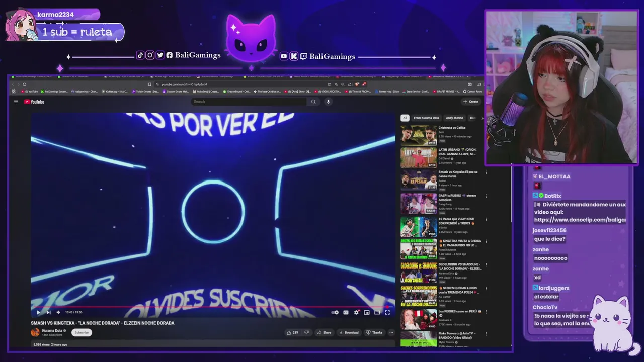The height and width of the screenshot is (362, 644).
Task: Click the YouTube search field
Action: pos(249,102)
